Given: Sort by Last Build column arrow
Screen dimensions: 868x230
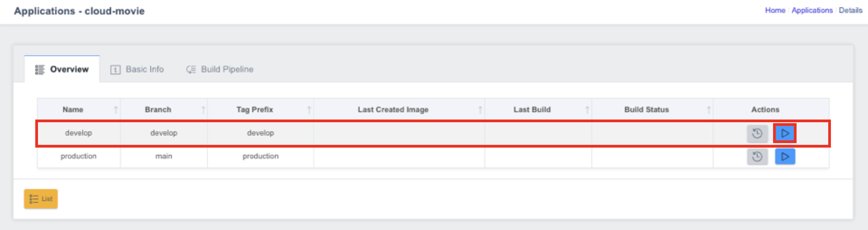Looking at the screenshot, I should pyautogui.click(x=587, y=110).
